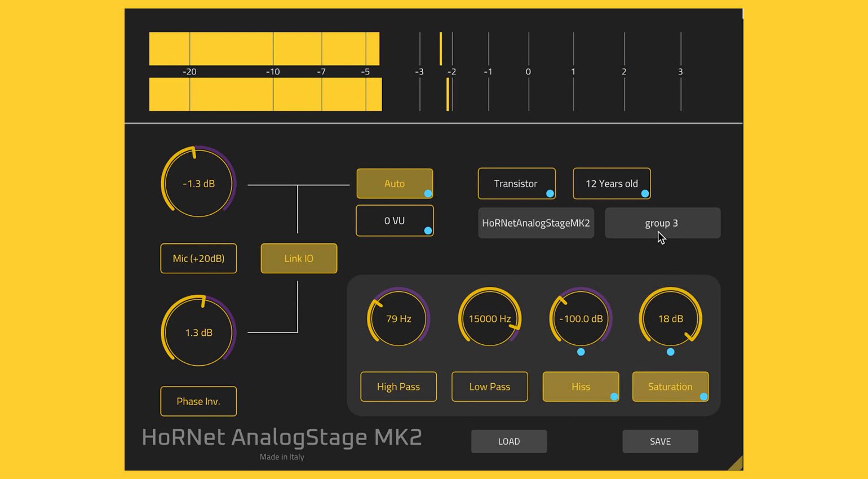Click the blue dot on Auto button

(428, 194)
